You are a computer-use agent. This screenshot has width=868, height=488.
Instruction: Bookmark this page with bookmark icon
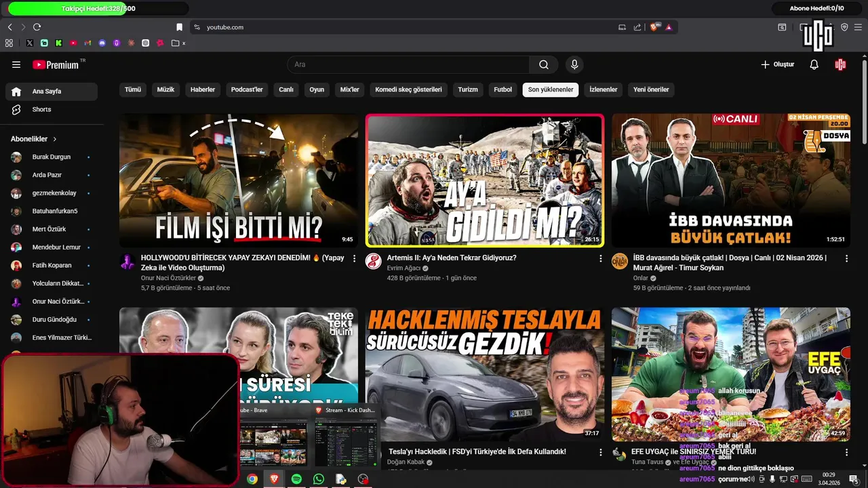tap(179, 27)
